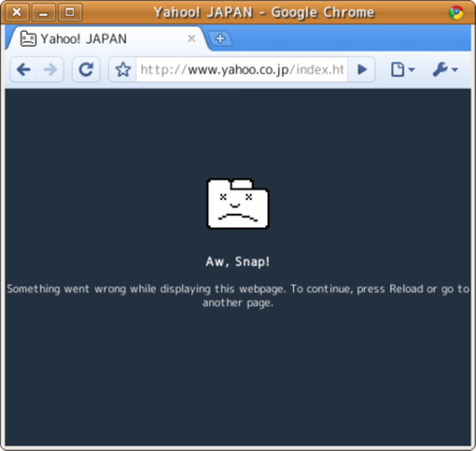Viewport: 476px width, 451px height.
Task: Click the sad folder crash icon
Action: pyautogui.click(x=238, y=204)
